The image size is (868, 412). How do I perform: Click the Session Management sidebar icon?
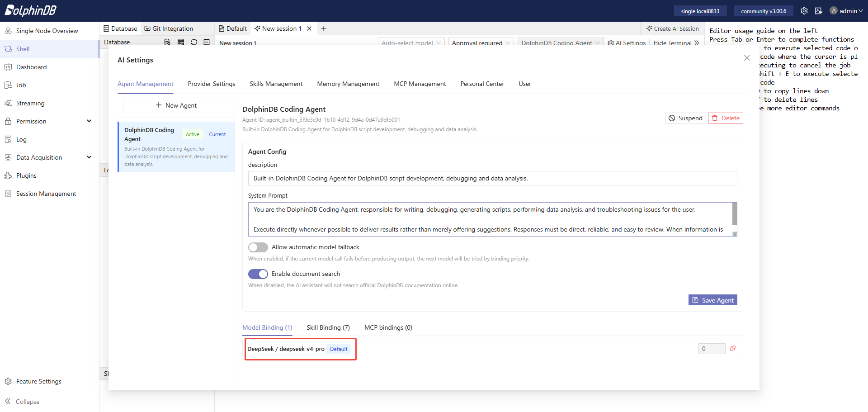tap(8, 194)
